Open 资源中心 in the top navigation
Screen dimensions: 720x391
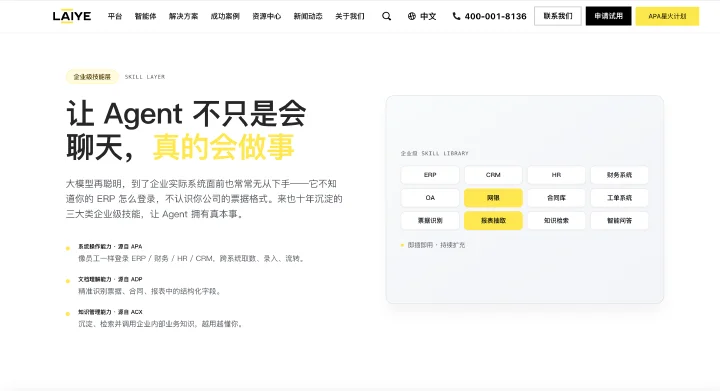pyautogui.click(x=266, y=16)
